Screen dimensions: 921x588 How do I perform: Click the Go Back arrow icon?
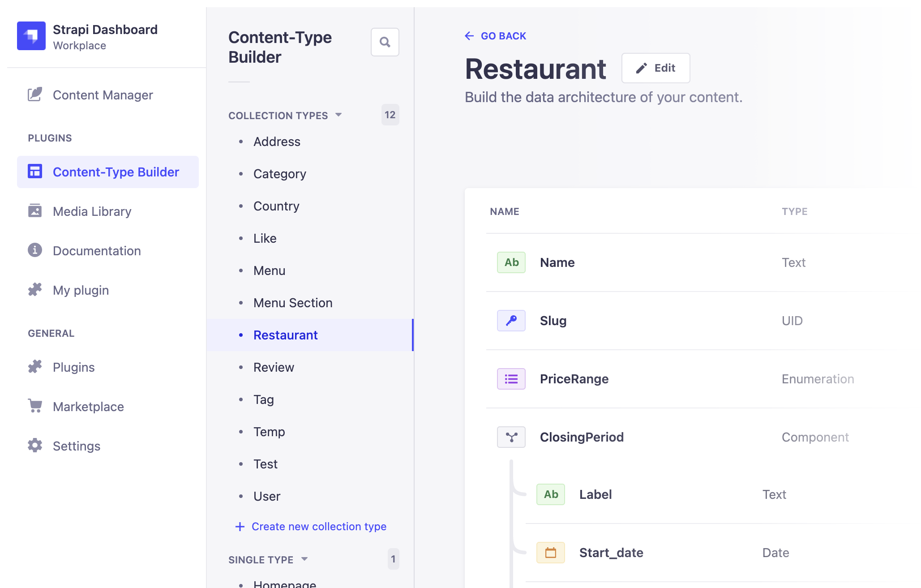point(469,36)
